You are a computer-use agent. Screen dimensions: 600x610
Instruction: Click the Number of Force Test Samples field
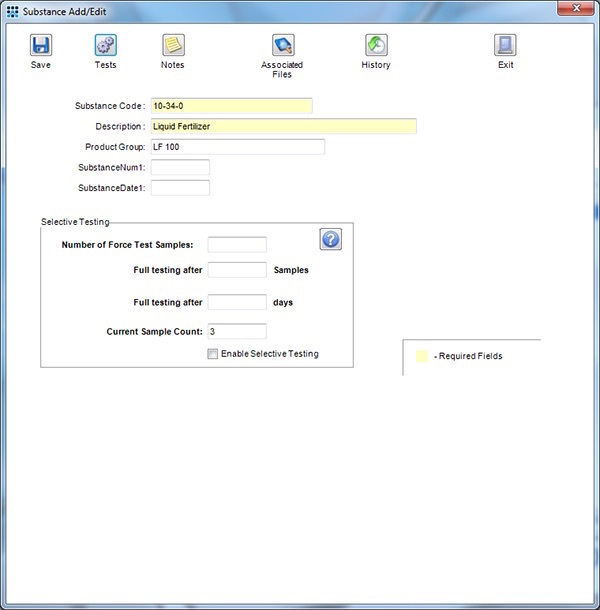[237, 245]
